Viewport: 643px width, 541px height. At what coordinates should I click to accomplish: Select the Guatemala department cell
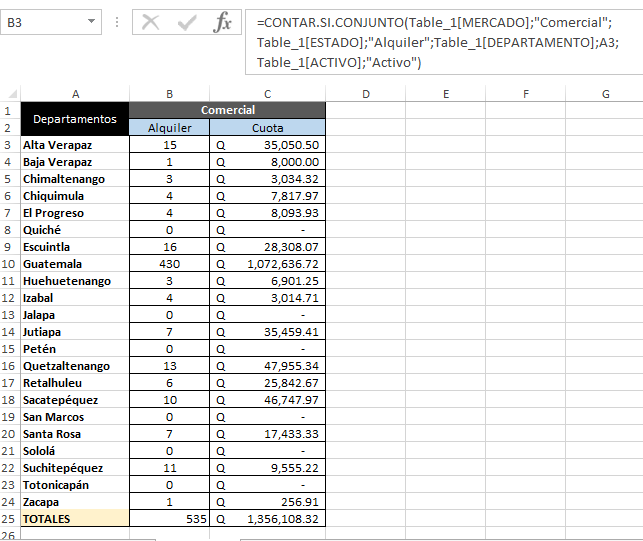(x=75, y=264)
